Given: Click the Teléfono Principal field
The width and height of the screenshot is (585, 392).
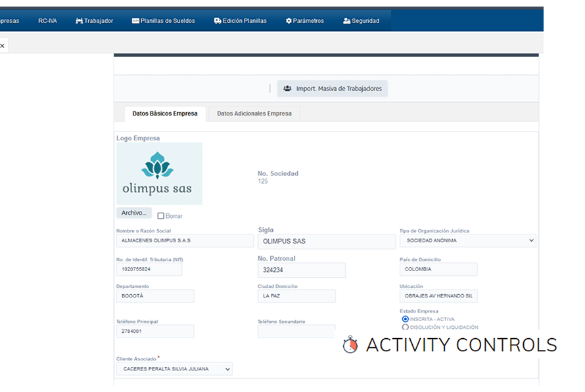Looking at the screenshot, I should pos(155,331).
